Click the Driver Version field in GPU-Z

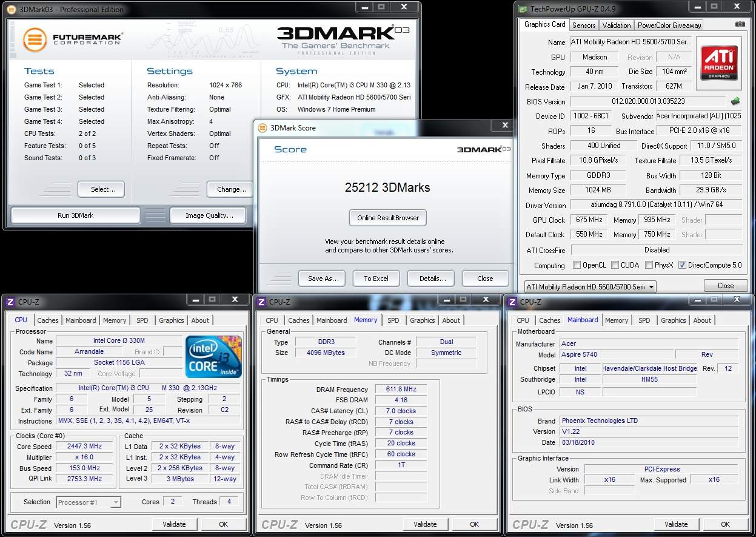click(657, 205)
